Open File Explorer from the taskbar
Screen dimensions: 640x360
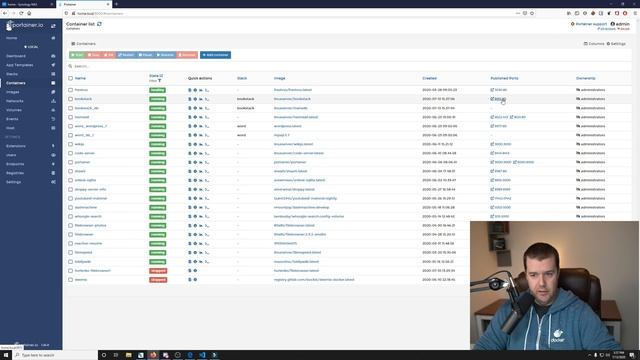[x=129, y=355]
